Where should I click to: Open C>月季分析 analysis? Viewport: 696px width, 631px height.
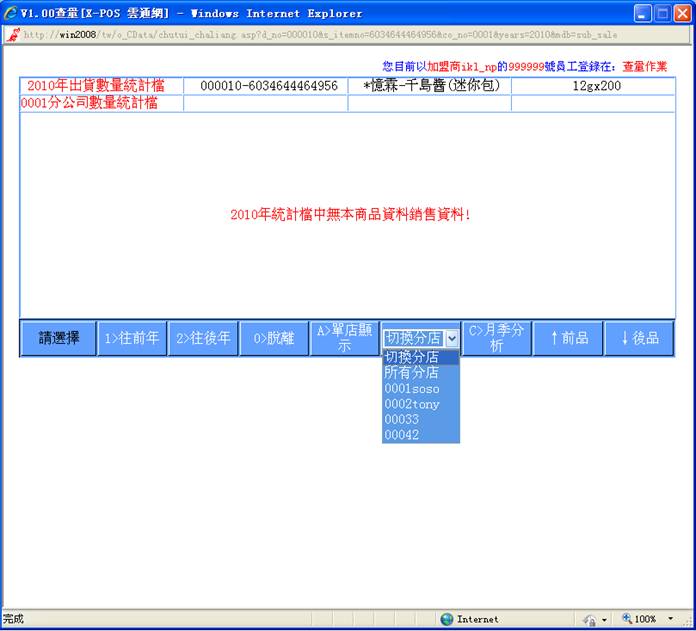[x=496, y=338]
